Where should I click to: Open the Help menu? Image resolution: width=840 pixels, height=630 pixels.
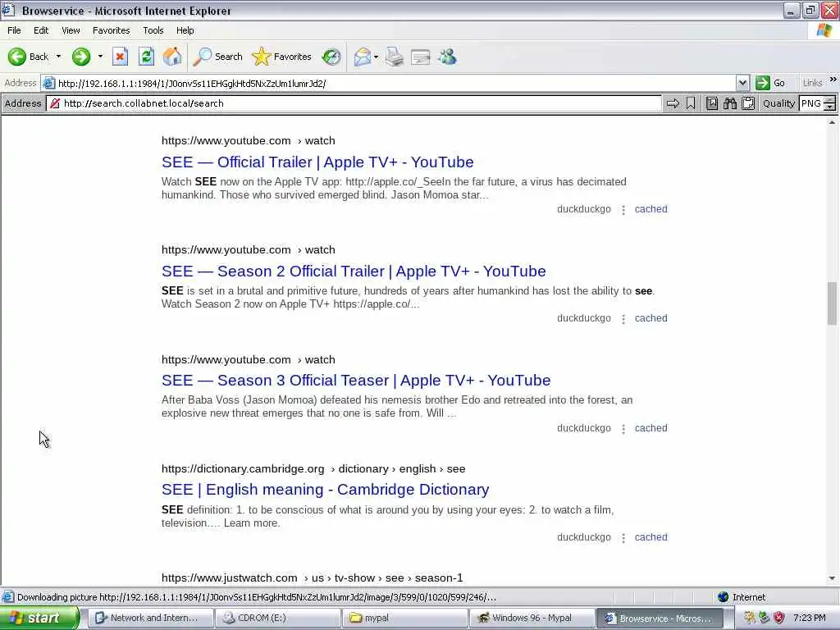tap(185, 30)
